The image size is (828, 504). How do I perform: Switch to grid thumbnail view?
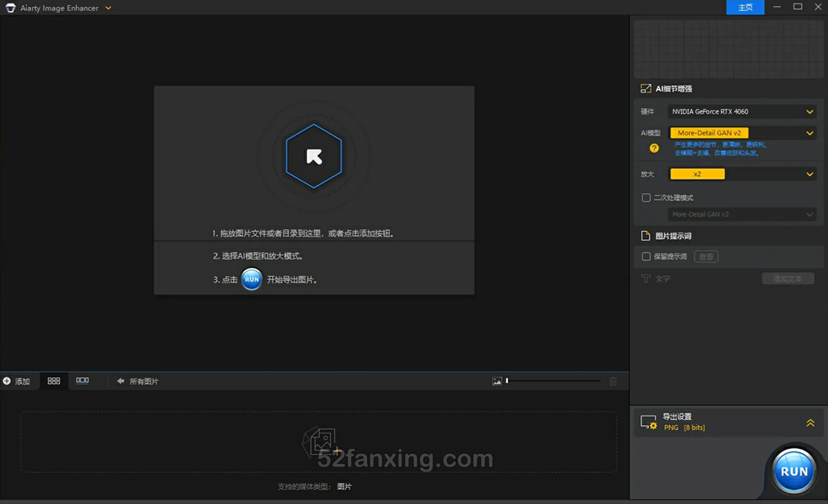pos(54,381)
